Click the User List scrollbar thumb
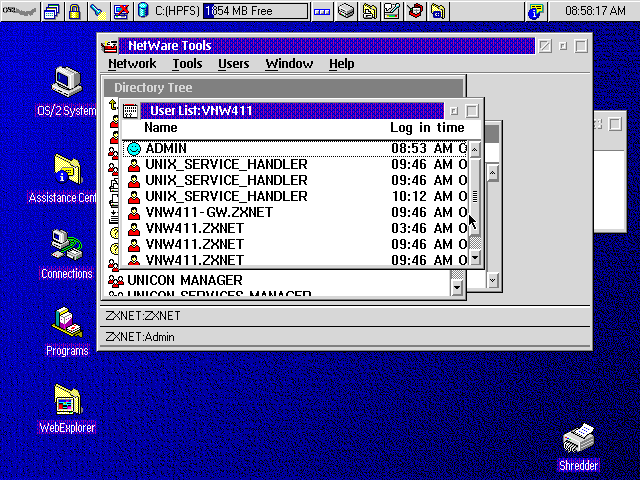The image size is (640, 480). tap(474, 197)
